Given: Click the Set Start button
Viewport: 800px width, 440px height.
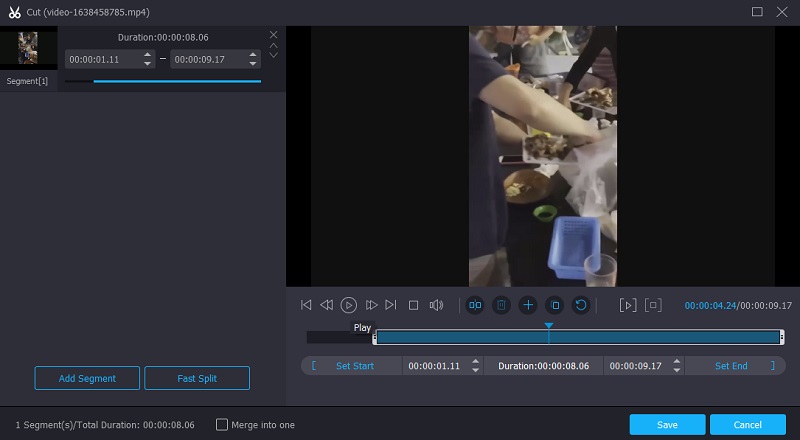Looking at the screenshot, I should 354,366.
